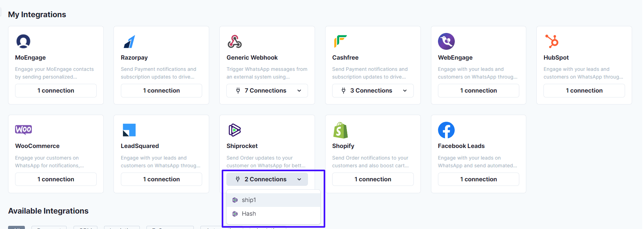Viewport: 644px width, 229px height.
Task: Select Hash connection from Shiprocket list
Action: click(274, 214)
